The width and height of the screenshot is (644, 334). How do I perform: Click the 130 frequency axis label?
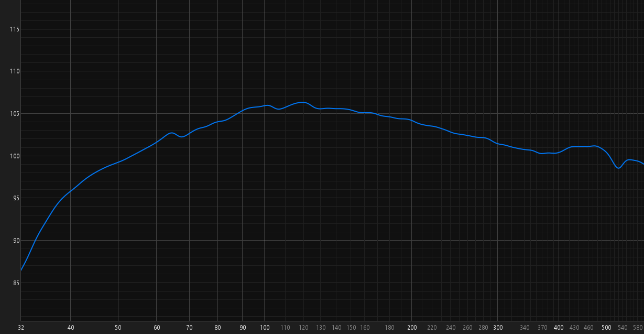(321, 328)
